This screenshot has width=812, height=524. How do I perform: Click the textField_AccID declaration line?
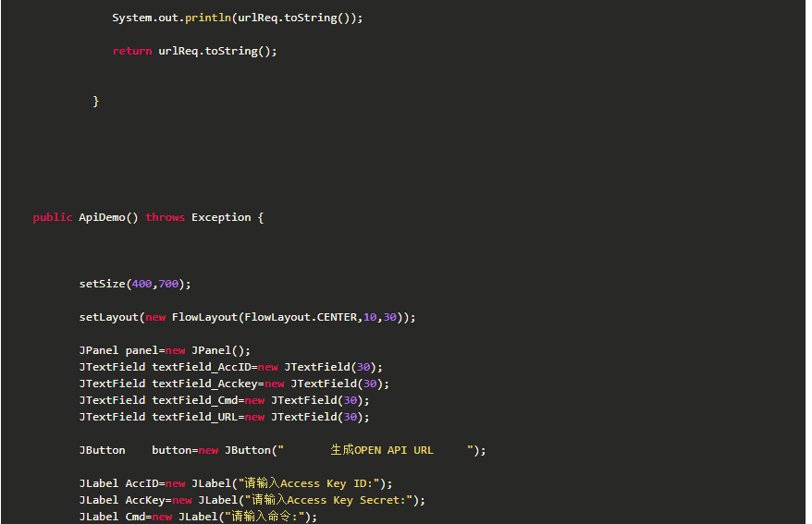pos(230,367)
